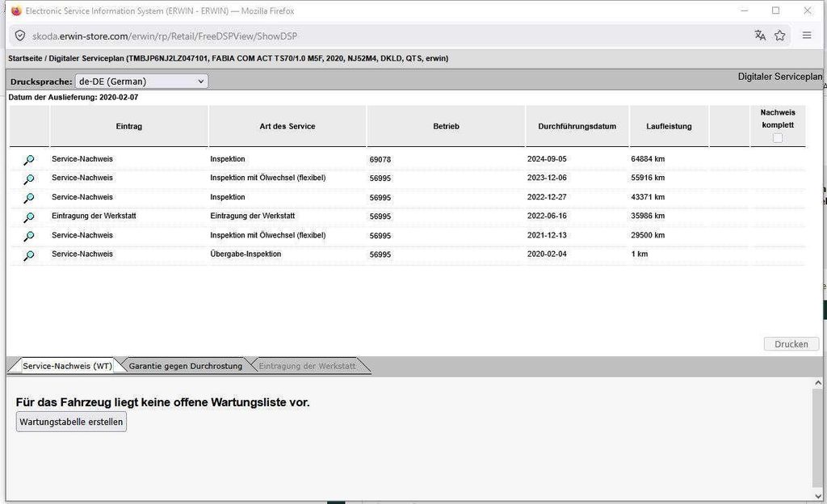Minimize the Firefox window
Viewport: 827px width, 504px height.
[744, 10]
